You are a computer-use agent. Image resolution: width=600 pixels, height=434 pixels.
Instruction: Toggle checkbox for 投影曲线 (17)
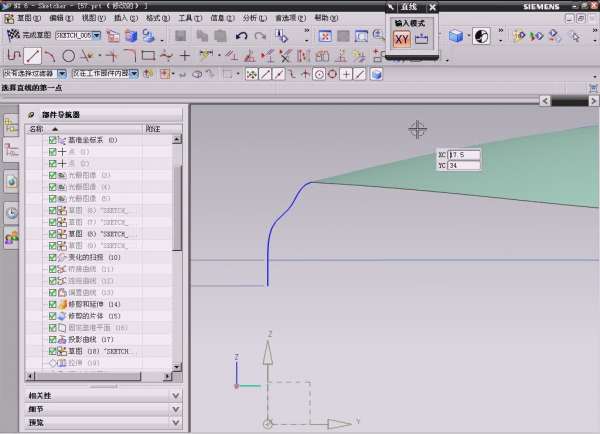coord(52,339)
